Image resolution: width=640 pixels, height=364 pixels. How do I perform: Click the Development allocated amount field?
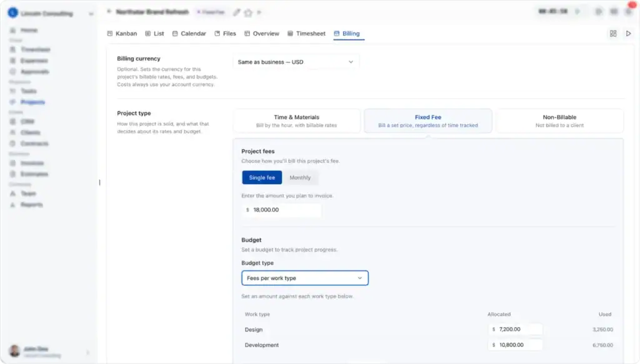pos(516,345)
